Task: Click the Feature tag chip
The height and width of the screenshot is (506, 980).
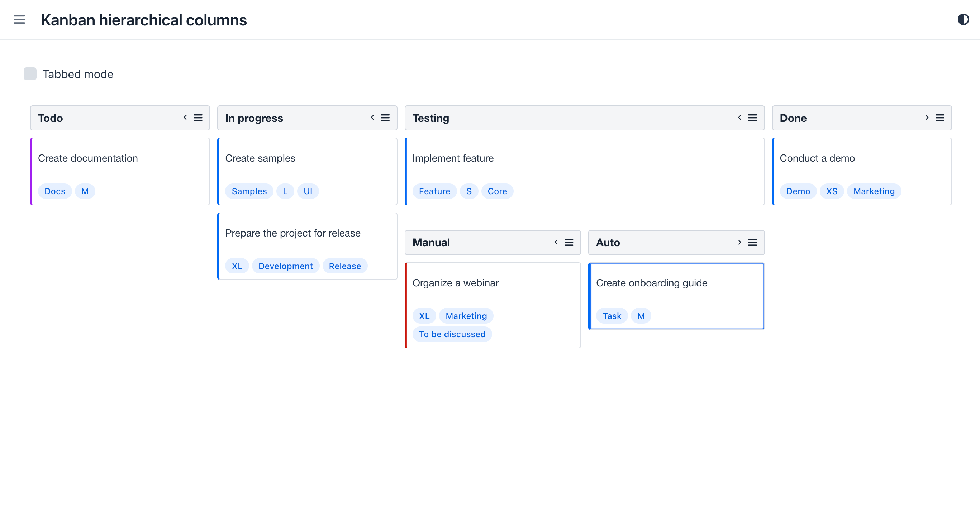Action: pos(434,191)
